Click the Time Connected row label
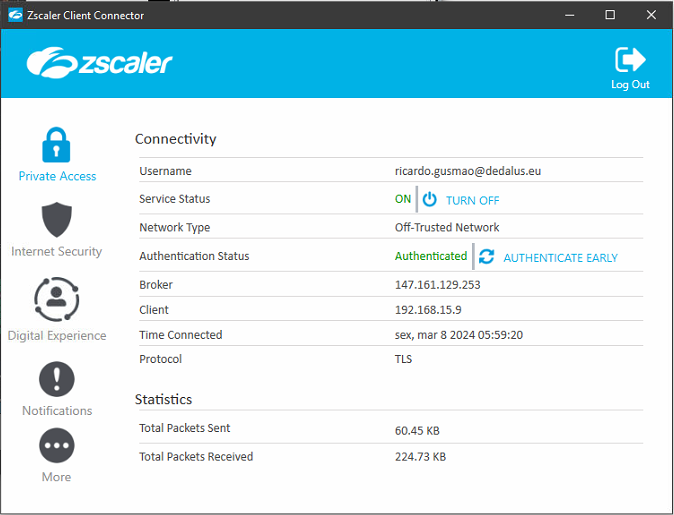The width and height of the screenshot is (674, 515). pyautogui.click(x=181, y=335)
